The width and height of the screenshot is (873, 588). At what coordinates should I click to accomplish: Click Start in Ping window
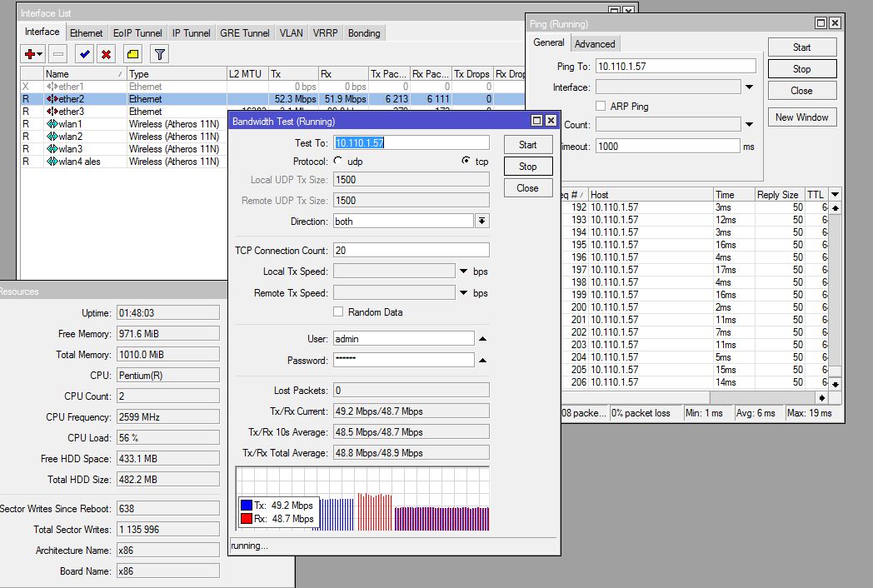coord(801,47)
